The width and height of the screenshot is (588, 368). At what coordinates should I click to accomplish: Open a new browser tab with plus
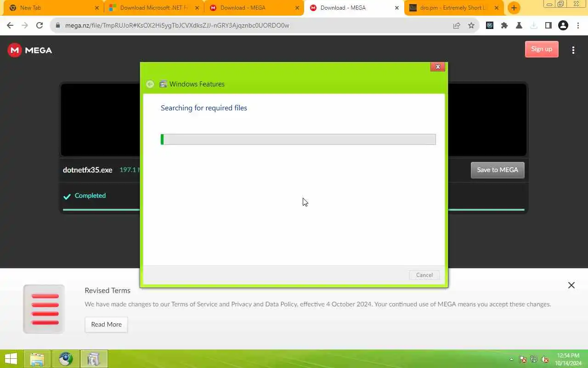pyautogui.click(x=514, y=8)
